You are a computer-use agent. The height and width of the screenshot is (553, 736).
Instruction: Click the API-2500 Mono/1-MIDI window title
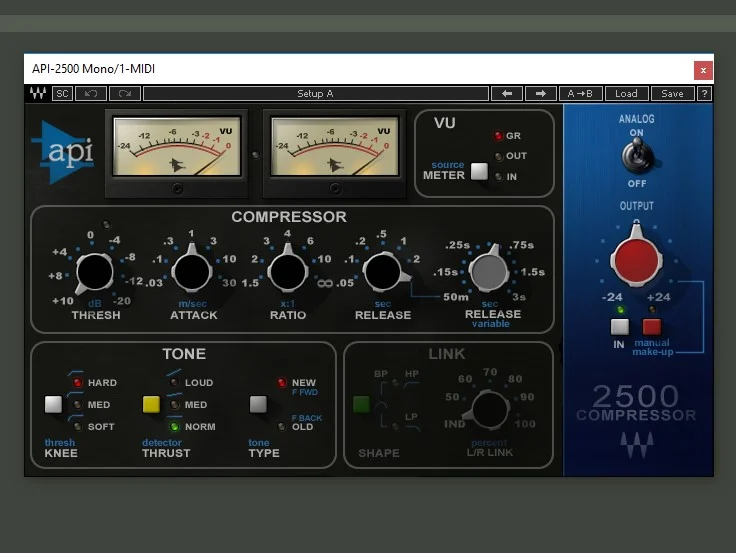[x=93, y=69]
